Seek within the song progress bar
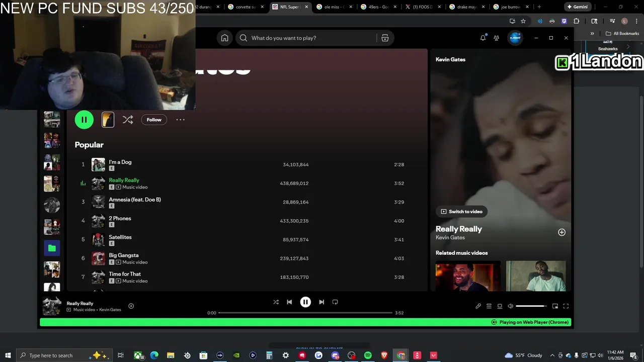This screenshot has width=644, height=362. (305, 313)
